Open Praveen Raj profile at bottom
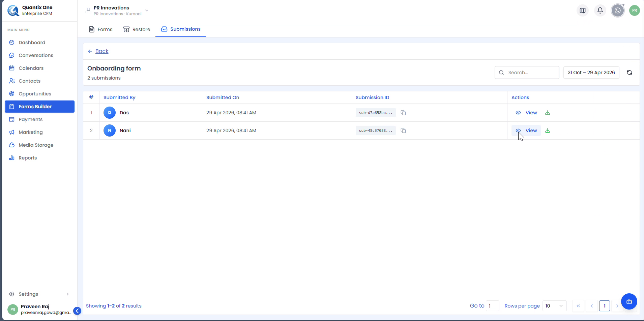The image size is (644, 321). [39, 309]
